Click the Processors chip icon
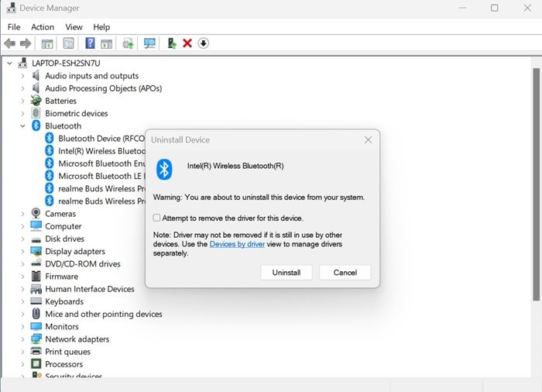The height and width of the screenshot is (392, 542). [x=36, y=363]
